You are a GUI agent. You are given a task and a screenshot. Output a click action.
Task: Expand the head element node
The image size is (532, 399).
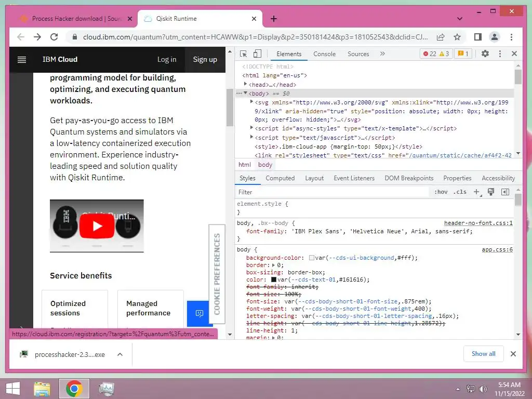(x=245, y=84)
